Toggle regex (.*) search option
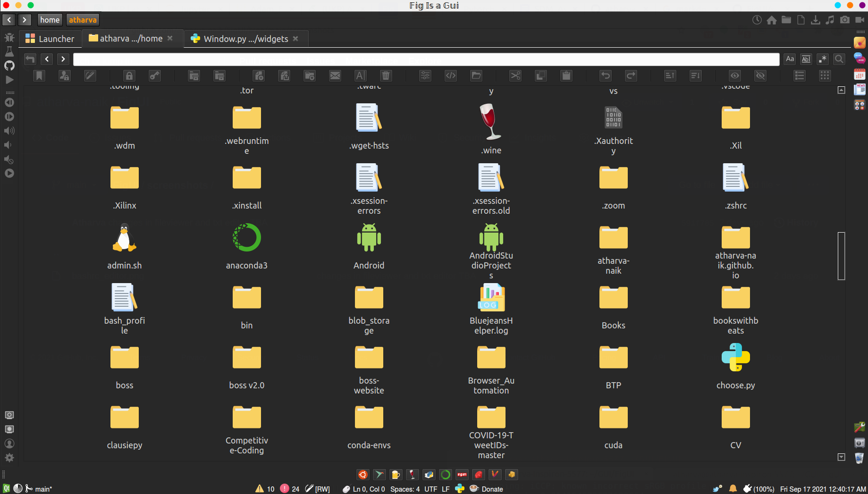Image resolution: width=868 pixels, height=494 pixels. (823, 59)
